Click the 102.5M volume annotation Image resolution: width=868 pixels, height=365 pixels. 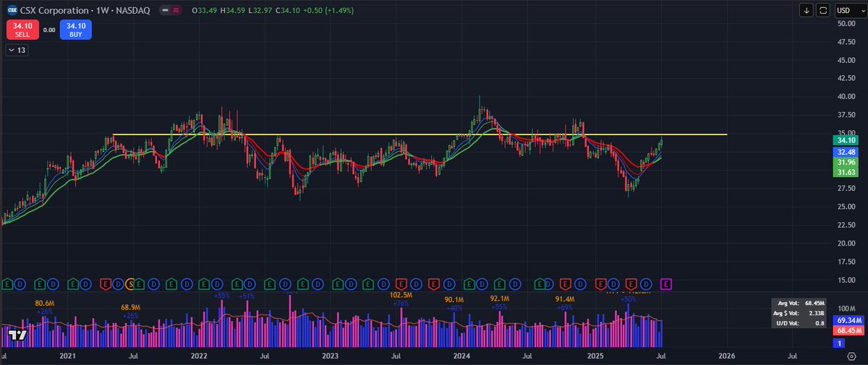pos(401,296)
